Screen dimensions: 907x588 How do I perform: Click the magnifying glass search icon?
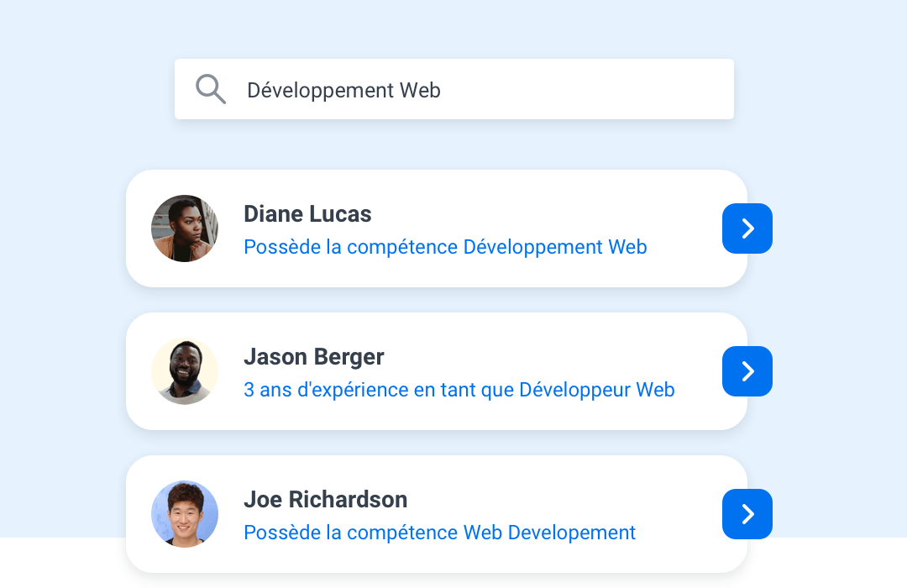[211, 89]
